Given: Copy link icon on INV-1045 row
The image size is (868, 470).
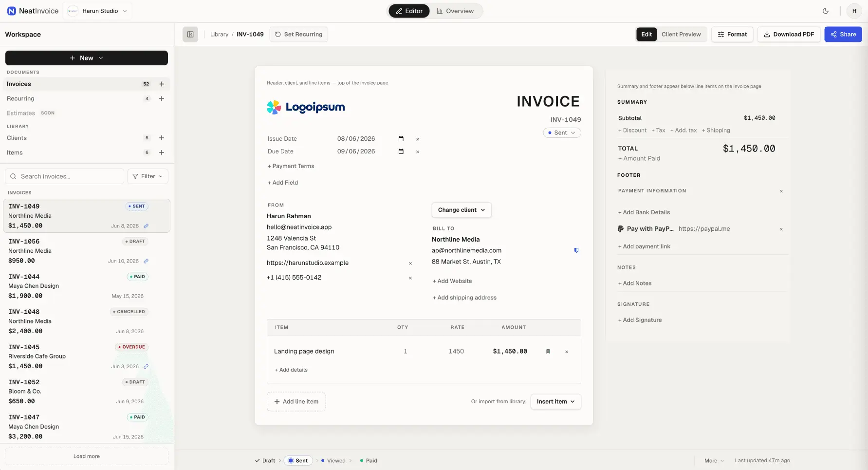Looking at the screenshot, I should coord(146,366).
